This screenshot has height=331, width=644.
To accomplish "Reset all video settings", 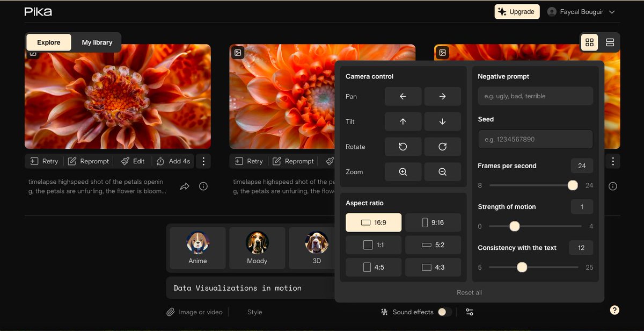I will 470,293.
